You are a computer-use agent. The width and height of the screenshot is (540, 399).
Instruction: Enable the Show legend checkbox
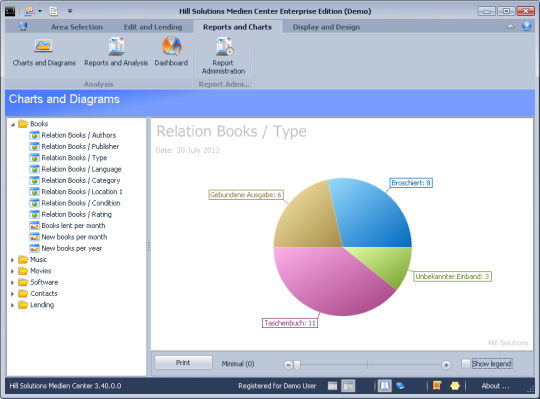point(466,364)
